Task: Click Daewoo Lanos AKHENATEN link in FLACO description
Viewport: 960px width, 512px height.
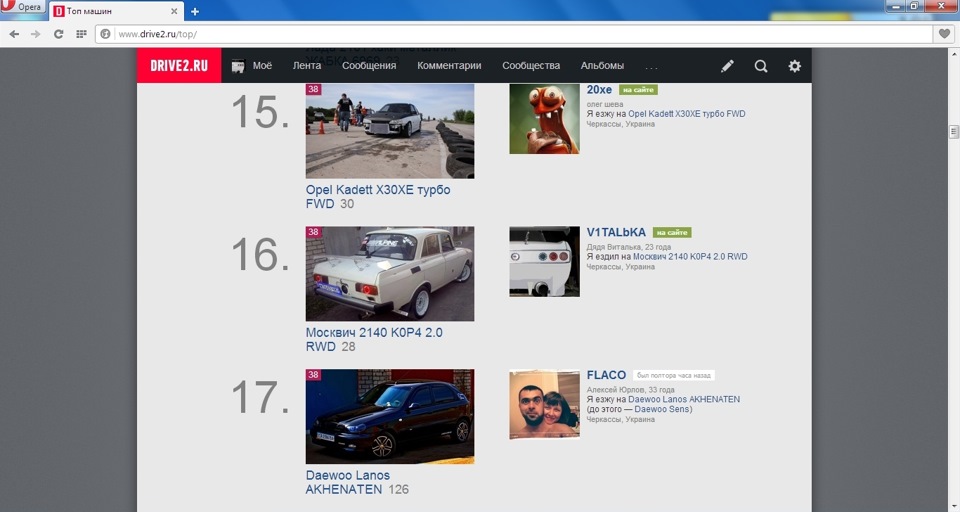Action: (x=684, y=399)
